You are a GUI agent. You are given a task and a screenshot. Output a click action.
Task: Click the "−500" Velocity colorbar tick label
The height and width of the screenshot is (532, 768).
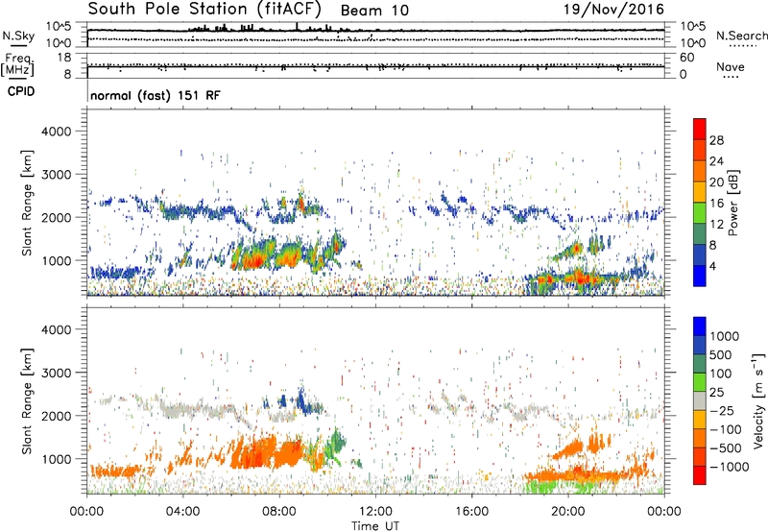(x=726, y=447)
